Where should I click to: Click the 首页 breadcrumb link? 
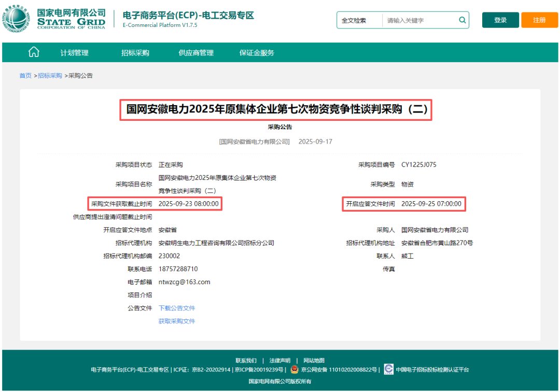coord(25,75)
